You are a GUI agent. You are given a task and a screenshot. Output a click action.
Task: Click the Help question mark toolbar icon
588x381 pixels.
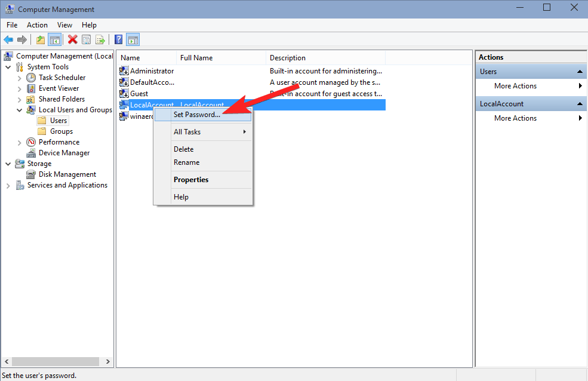click(118, 39)
